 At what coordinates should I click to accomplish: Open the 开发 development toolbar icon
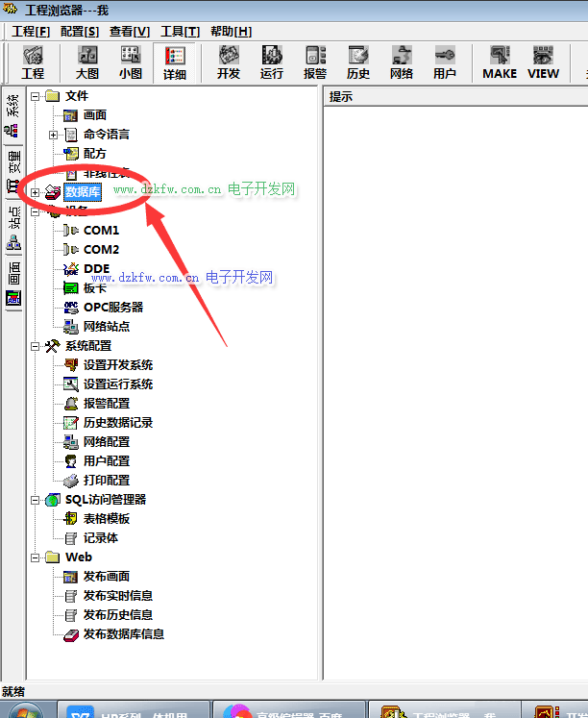(229, 62)
